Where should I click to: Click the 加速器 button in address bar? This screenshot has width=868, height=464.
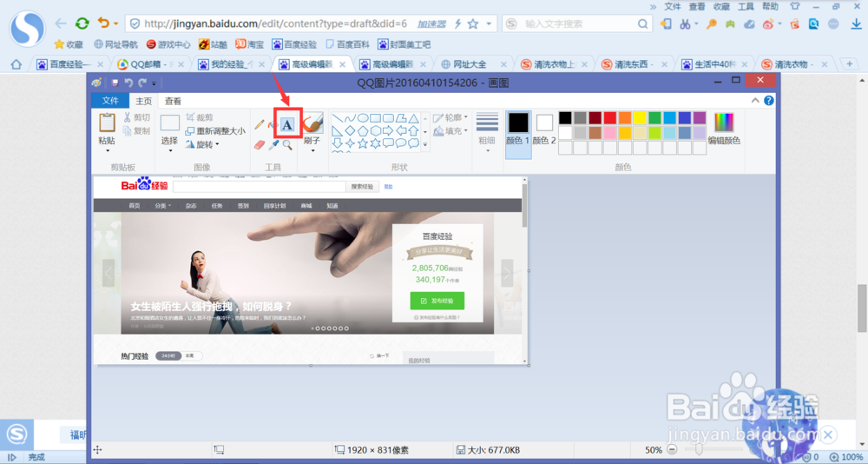pyautogui.click(x=431, y=23)
